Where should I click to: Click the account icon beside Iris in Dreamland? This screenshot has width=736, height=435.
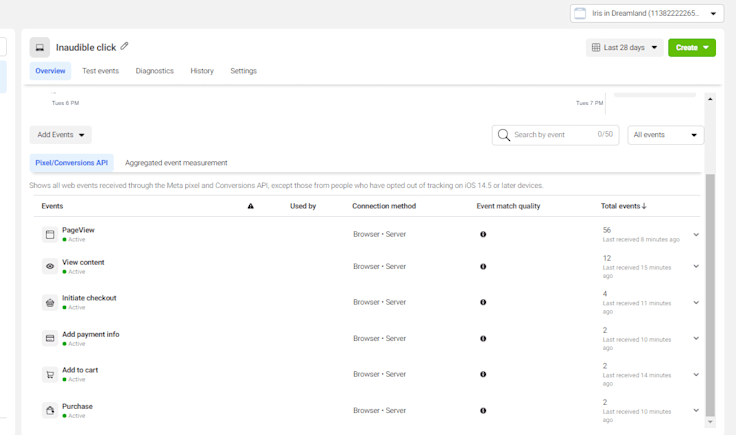click(580, 13)
